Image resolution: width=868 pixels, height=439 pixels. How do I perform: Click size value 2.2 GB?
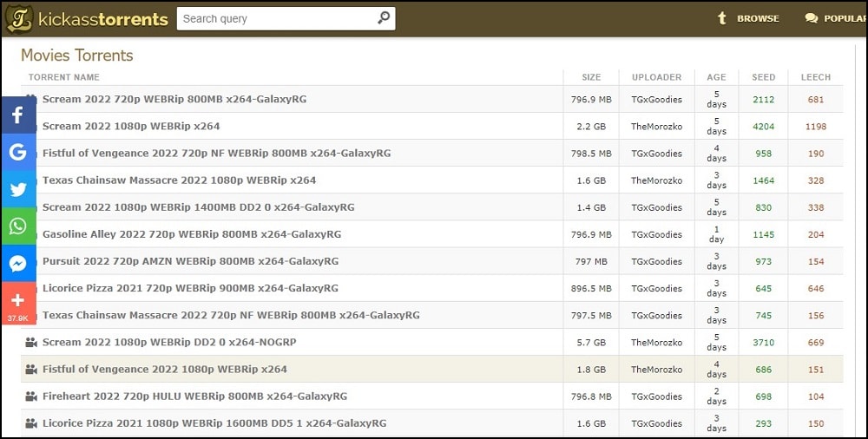(591, 126)
